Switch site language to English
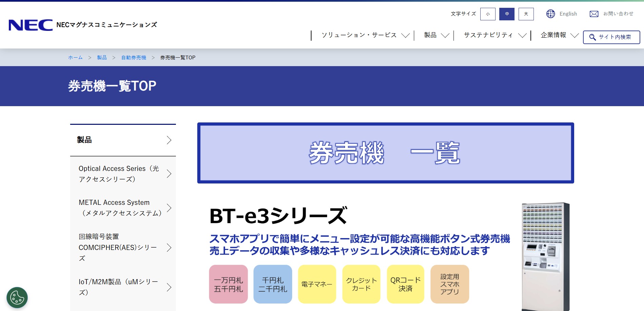The width and height of the screenshot is (644, 311). (x=568, y=14)
